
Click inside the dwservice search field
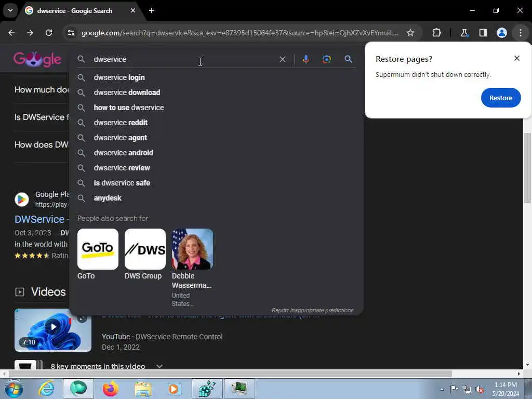(x=183, y=59)
